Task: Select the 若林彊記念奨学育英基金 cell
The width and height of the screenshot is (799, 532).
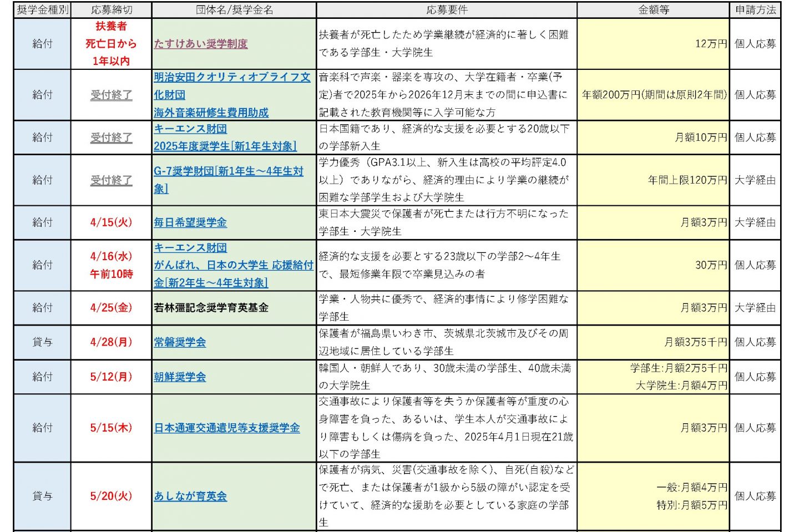Action: pos(211,308)
